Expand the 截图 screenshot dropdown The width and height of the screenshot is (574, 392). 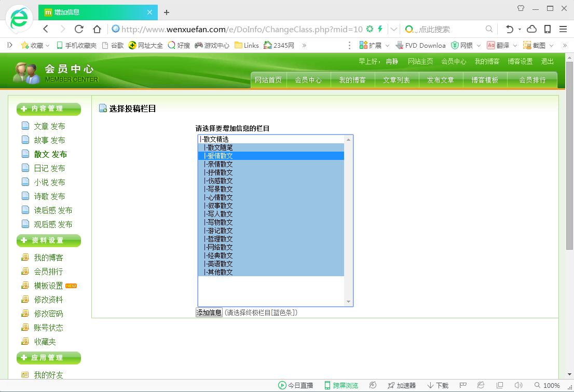click(551, 46)
